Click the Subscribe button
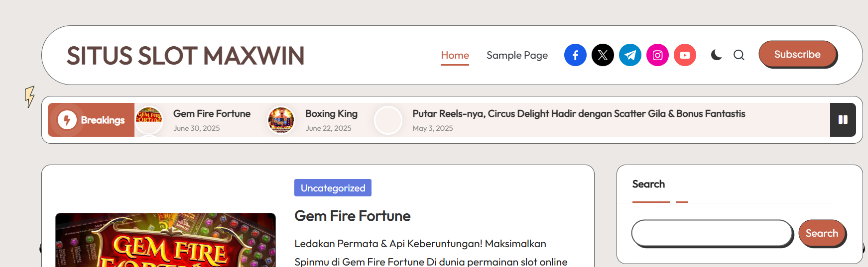868x267 pixels. (797, 54)
